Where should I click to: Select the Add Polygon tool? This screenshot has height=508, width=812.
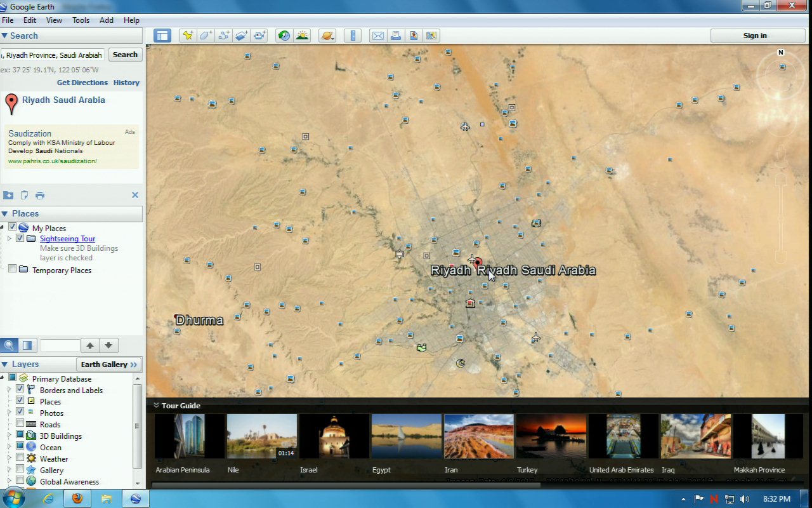206,36
